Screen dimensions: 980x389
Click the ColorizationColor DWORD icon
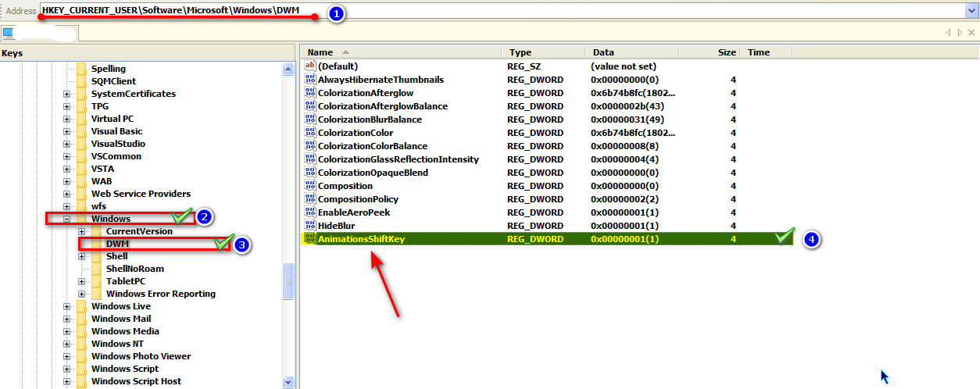(309, 133)
